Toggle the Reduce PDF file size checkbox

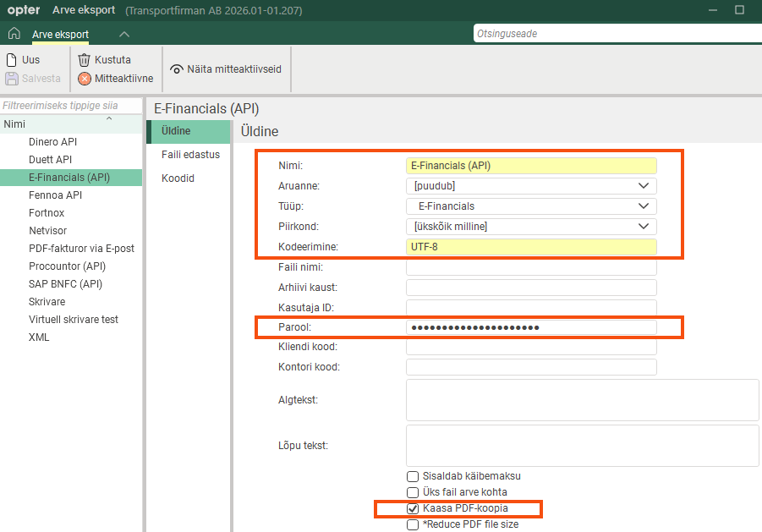click(x=413, y=524)
